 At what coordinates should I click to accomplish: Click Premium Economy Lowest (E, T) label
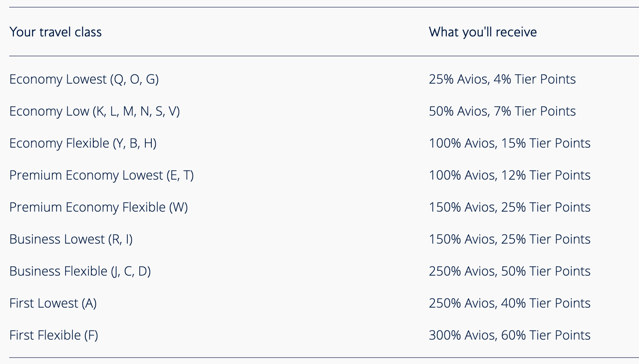[101, 175]
